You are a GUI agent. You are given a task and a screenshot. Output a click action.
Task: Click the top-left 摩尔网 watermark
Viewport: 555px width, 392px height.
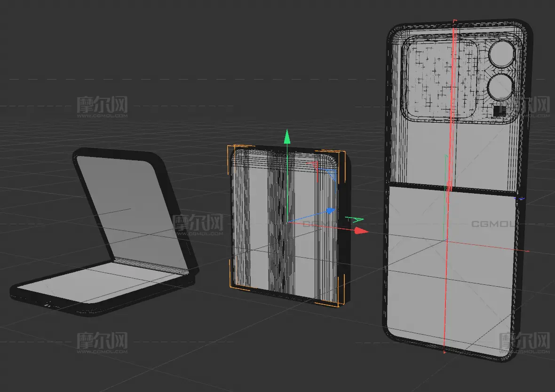(x=102, y=106)
